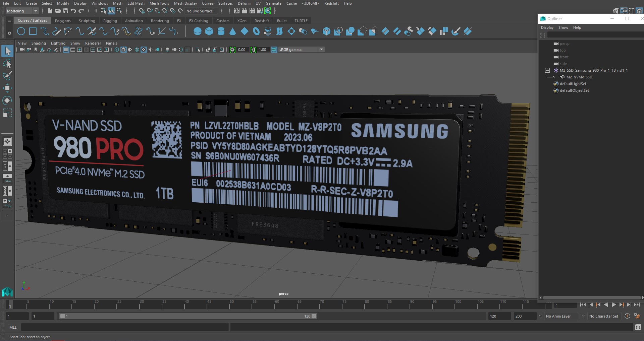Screen dimensions: 644x341
Task: Toggle color management ON button
Action: pos(274,50)
